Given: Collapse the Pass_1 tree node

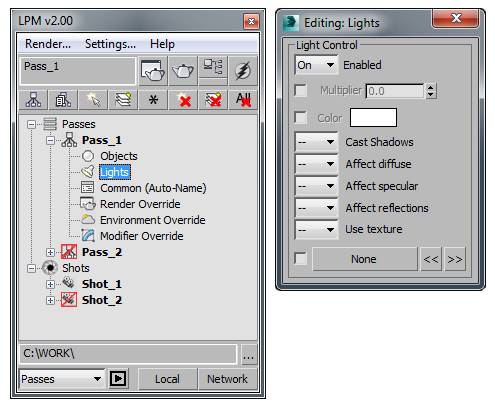Looking at the screenshot, I should coord(50,140).
